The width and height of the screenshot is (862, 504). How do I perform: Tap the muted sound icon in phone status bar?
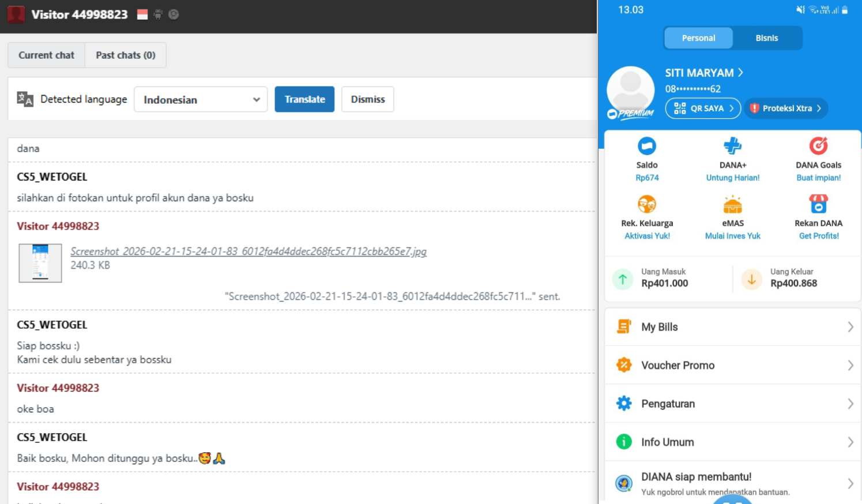pyautogui.click(x=800, y=10)
